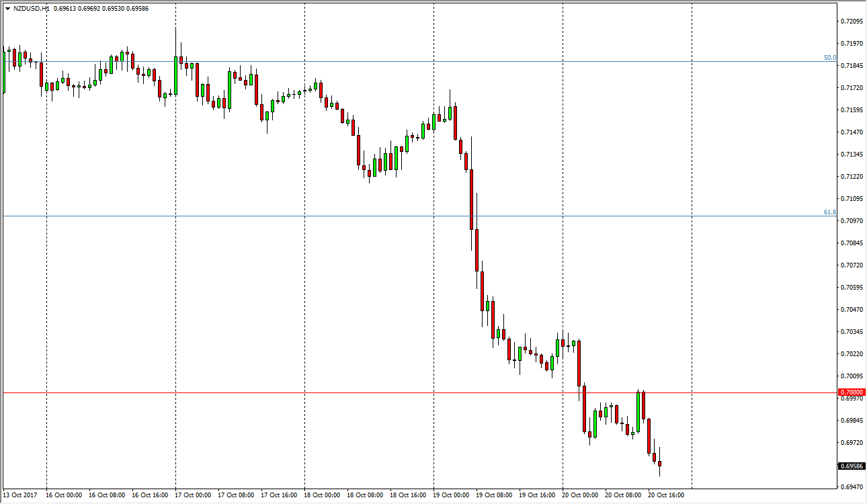This screenshot has height=504, width=867.
Task: Click the 19 Oct 16:00 time label
Action: click(538, 495)
